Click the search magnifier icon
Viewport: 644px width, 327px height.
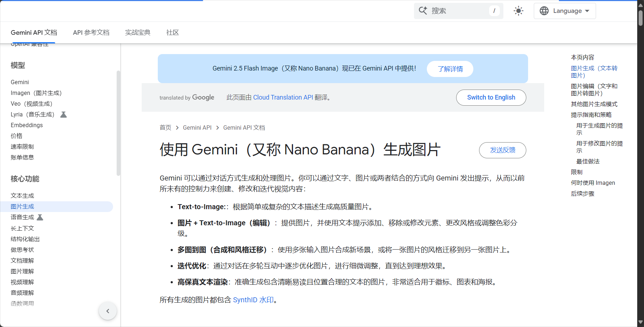[423, 11]
